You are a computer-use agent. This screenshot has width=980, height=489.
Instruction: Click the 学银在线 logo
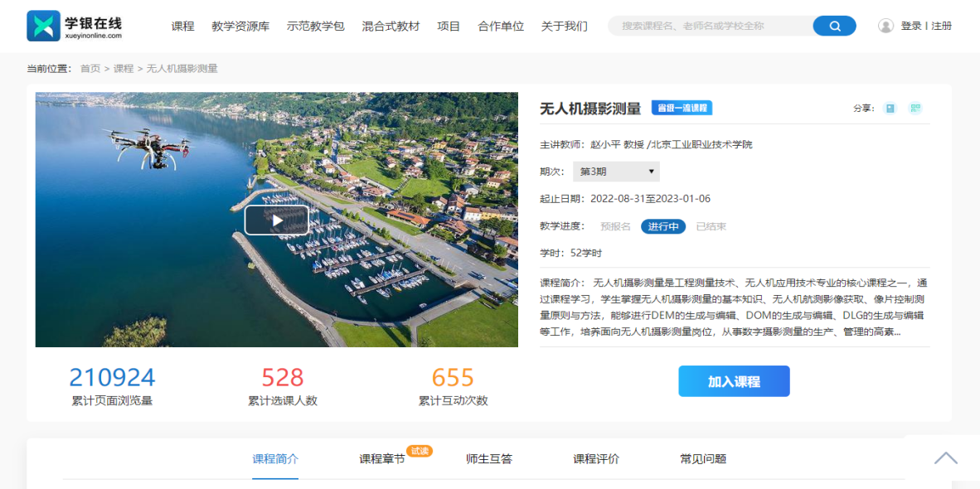[75, 26]
